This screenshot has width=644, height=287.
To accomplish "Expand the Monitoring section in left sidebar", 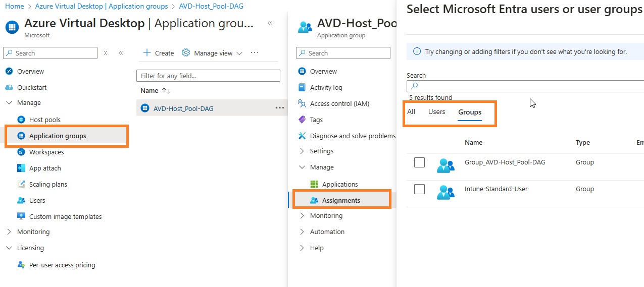I will (9, 232).
